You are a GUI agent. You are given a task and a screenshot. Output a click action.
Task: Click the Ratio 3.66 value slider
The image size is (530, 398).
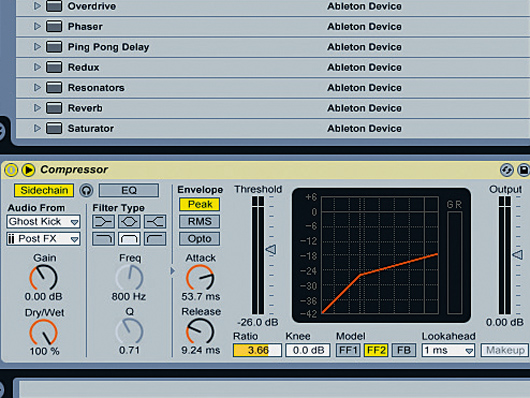point(257,350)
